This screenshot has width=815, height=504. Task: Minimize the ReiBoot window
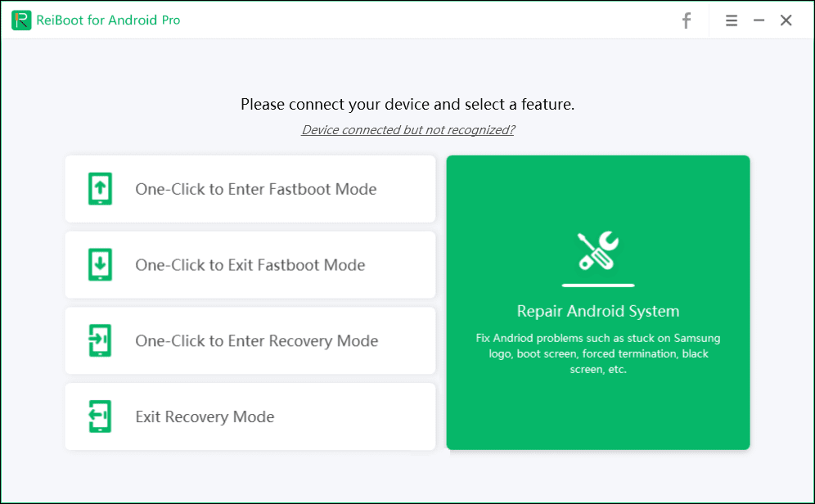pyautogui.click(x=759, y=20)
